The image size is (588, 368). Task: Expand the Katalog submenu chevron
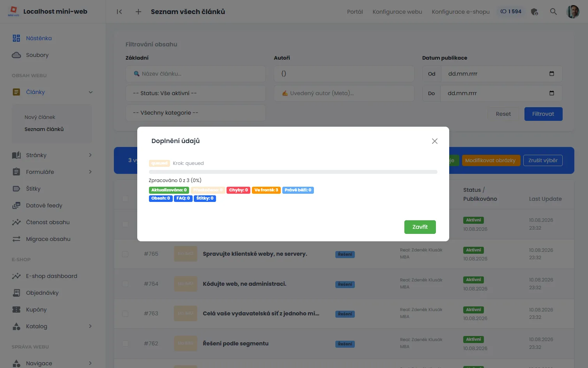point(90,326)
